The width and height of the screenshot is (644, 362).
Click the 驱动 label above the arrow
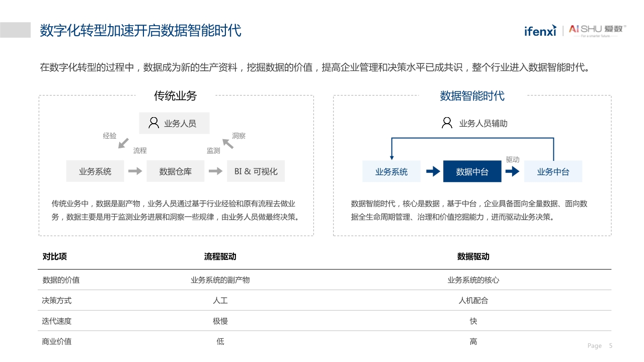point(513,159)
